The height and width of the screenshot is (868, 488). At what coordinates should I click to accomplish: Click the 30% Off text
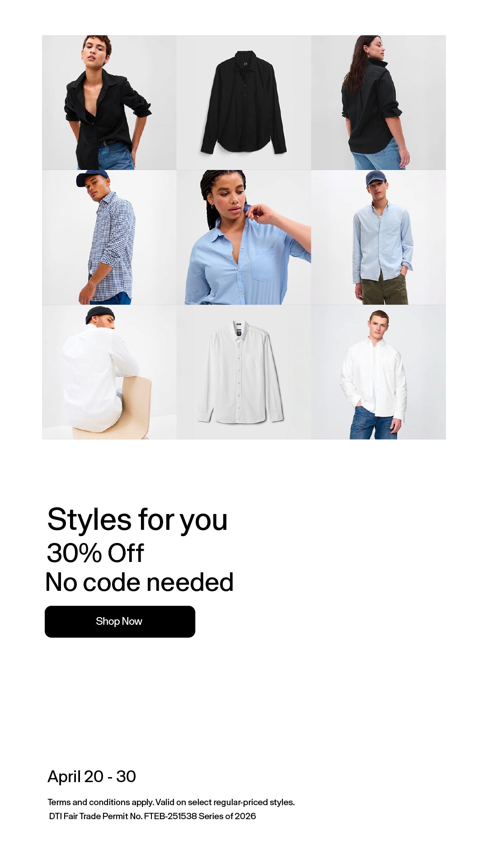click(x=95, y=553)
